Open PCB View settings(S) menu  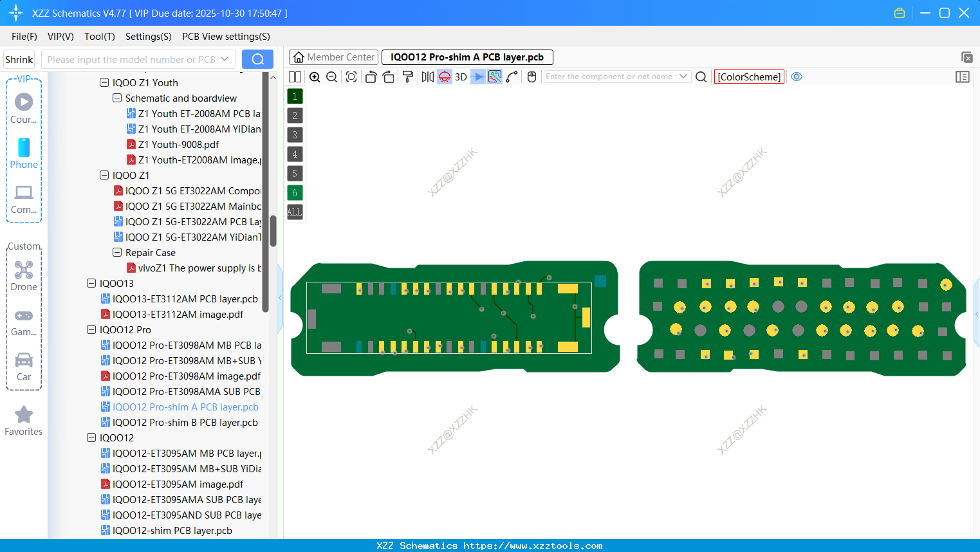[226, 37]
